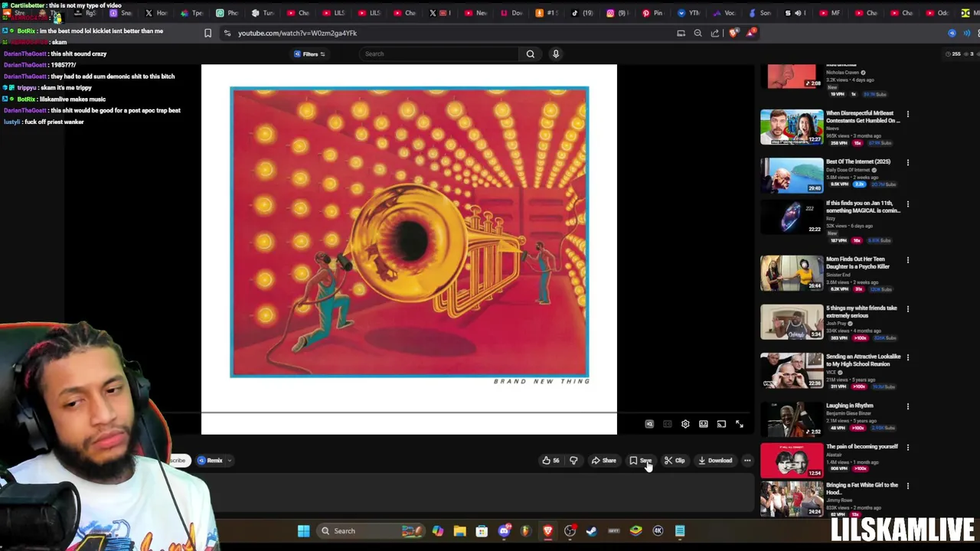
Task: Open Brave Rewards icon
Action: tap(752, 32)
